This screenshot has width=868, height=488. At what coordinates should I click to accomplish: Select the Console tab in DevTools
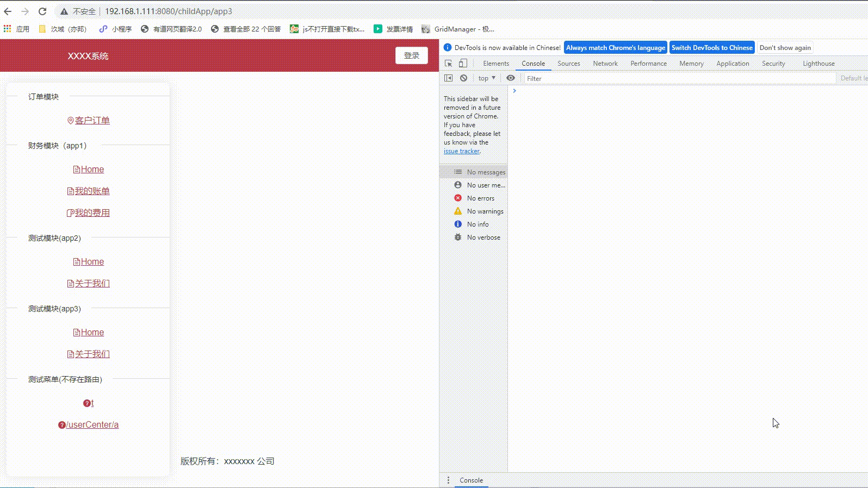[x=533, y=64]
